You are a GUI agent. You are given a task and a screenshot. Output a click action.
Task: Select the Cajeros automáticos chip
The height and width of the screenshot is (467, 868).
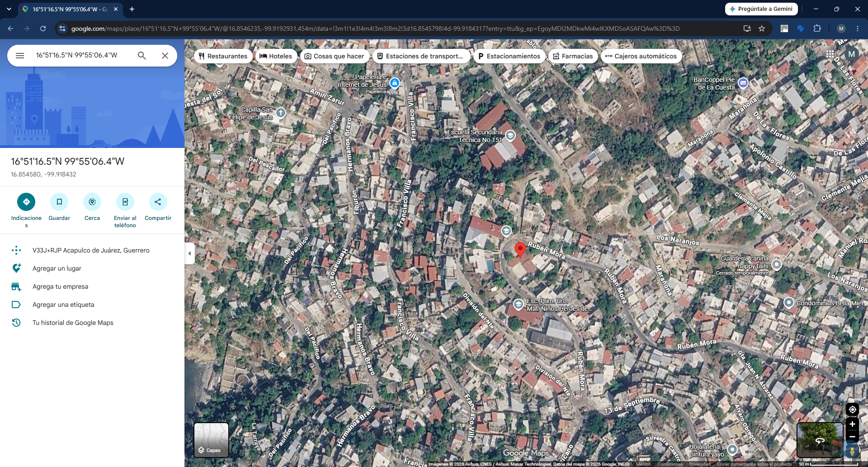click(x=641, y=56)
